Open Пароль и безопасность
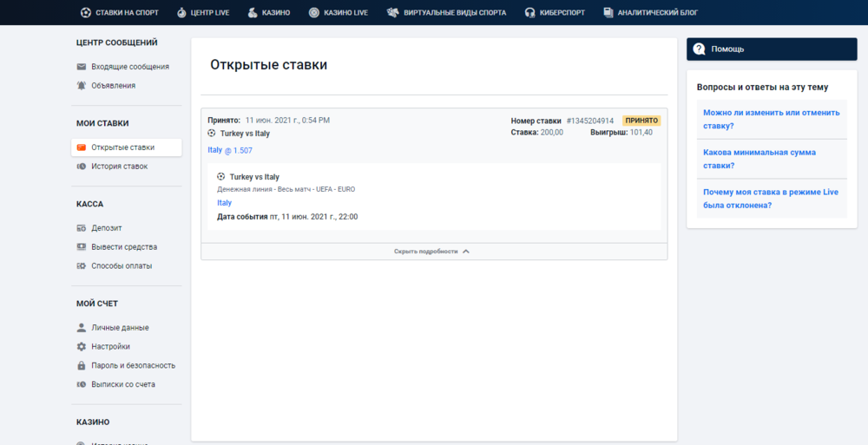Viewport: 868px width, 445px height. [133, 365]
